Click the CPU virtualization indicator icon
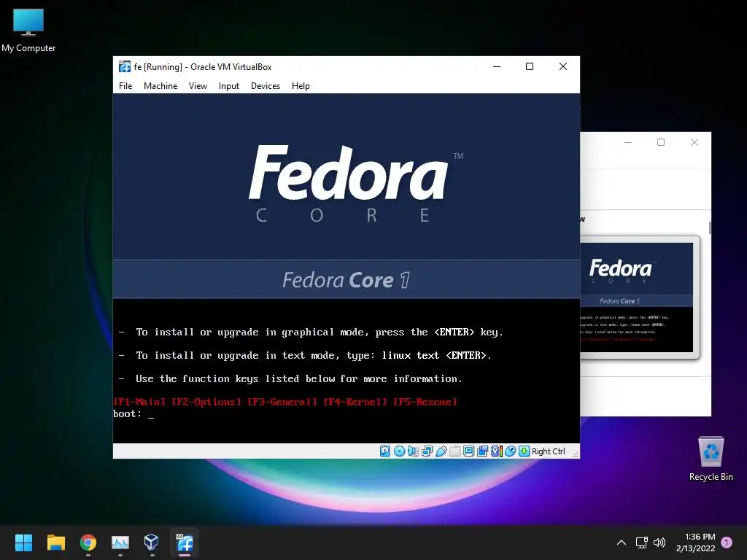 pos(496,451)
